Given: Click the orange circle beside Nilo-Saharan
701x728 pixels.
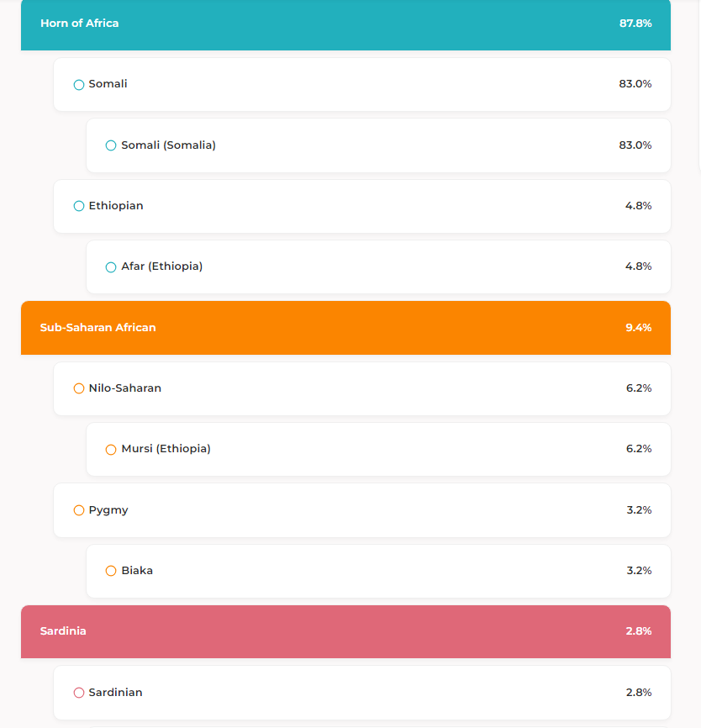Looking at the screenshot, I should 79,388.
